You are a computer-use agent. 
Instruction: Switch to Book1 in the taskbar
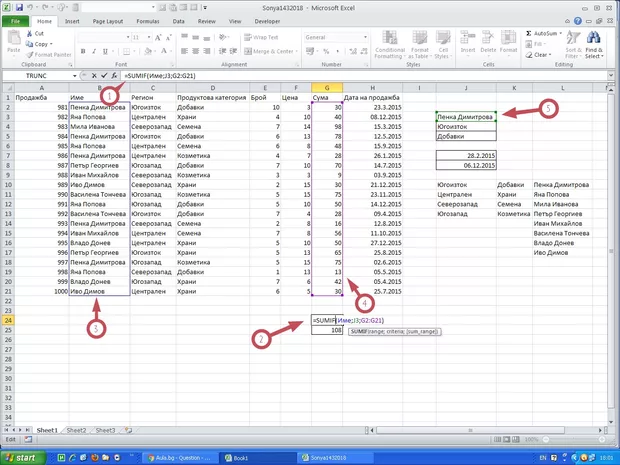(248, 457)
